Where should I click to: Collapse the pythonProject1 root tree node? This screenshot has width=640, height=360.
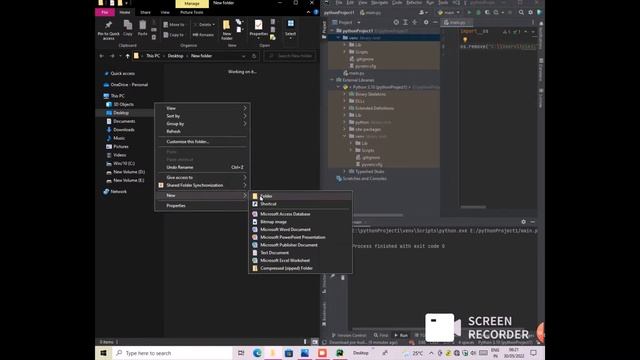(332, 31)
